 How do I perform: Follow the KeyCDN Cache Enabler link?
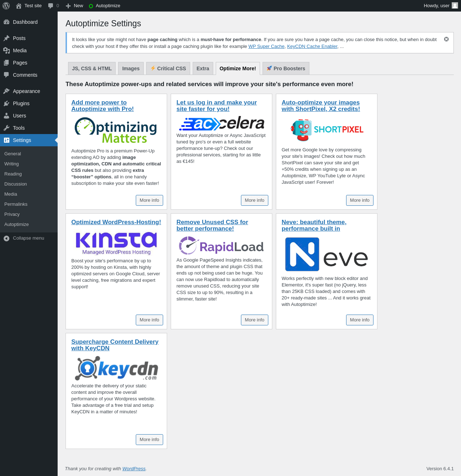tap(312, 46)
